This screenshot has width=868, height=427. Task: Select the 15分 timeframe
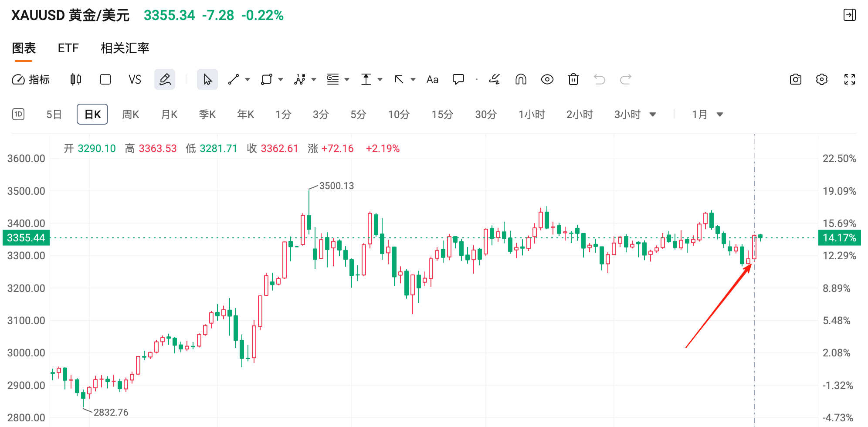coord(442,114)
